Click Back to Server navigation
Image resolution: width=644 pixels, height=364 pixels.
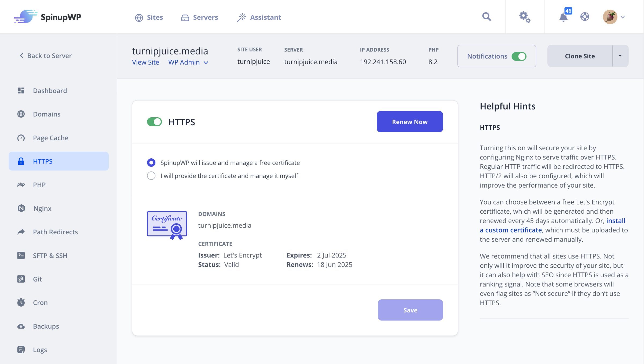pos(45,56)
